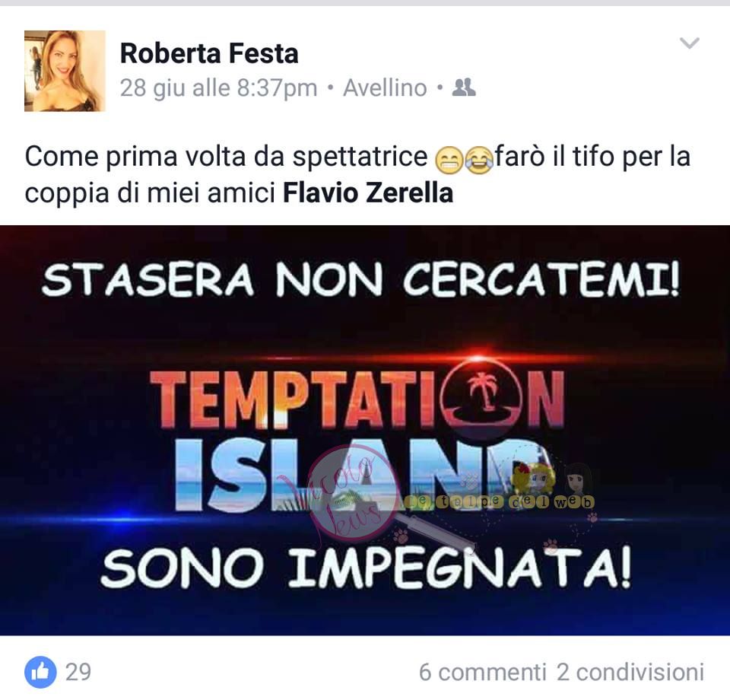Open the 2 condivisioni link
The image size is (730, 700).
click(630, 673)
